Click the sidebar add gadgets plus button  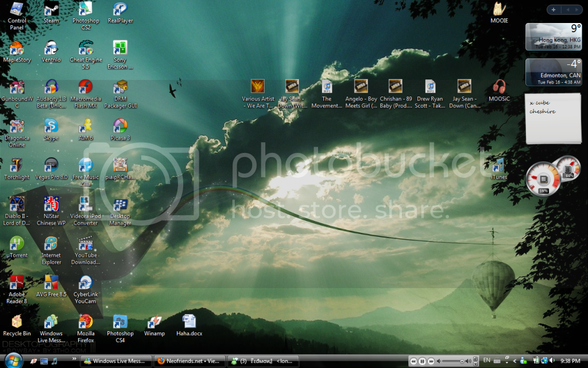[x=554, y=10]
